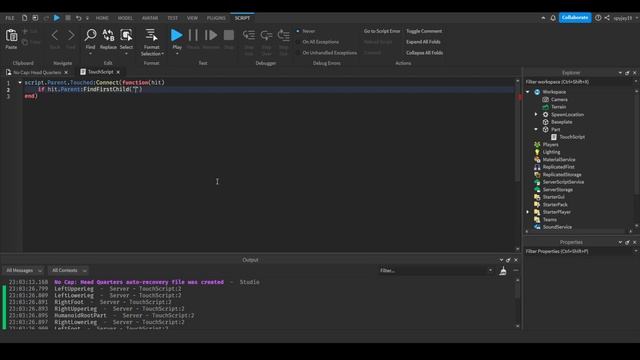Switch to the TouchScript editor tab
This screenshot has height=360, width=640.
point(100,72)
